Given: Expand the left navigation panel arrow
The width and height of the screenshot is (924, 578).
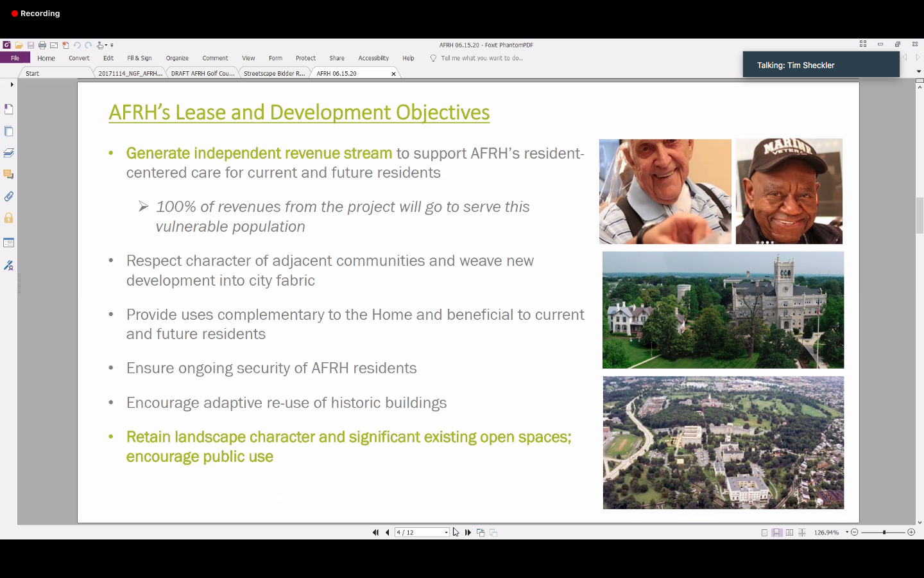Looking at the screenshot, I should [x=12, y=85].
